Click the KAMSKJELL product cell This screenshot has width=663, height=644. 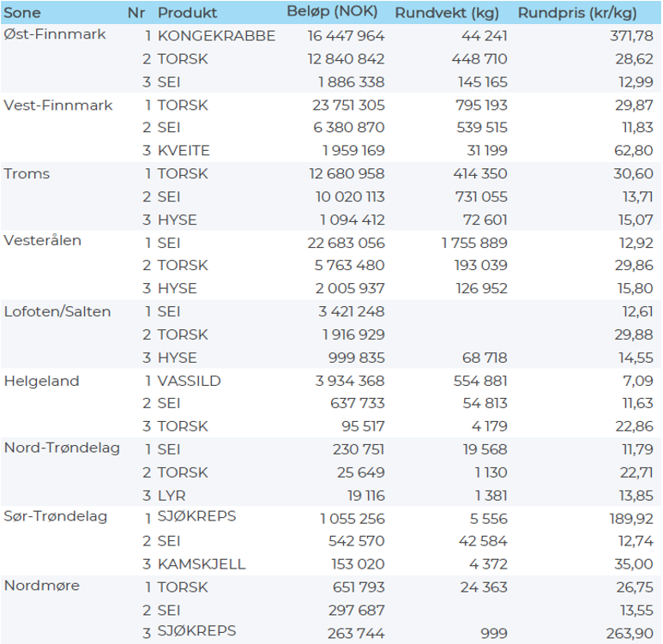[202, 564]
